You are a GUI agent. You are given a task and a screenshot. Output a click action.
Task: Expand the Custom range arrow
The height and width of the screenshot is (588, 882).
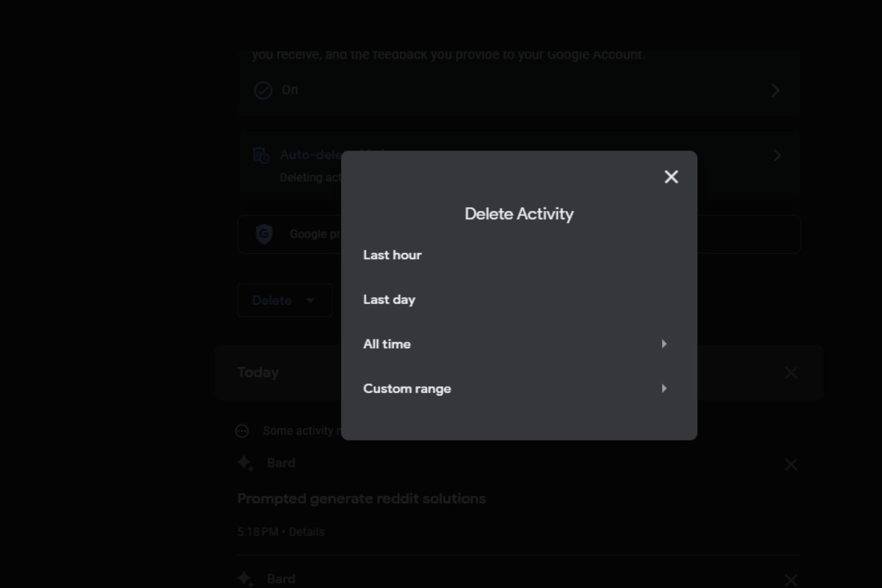(664, 389)
